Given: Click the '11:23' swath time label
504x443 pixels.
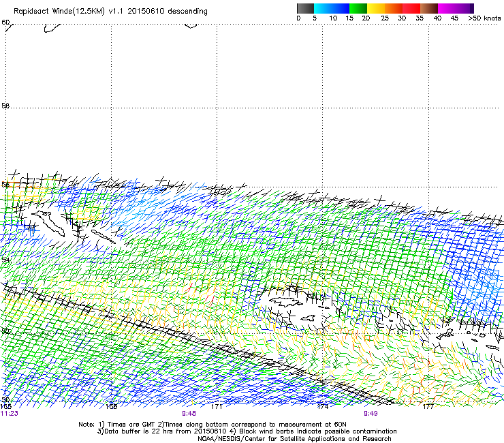Looking at the screenshot, I should [9, 414].
